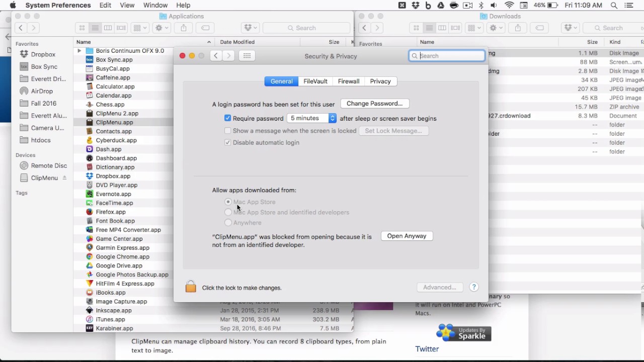Image resolution: width=644 pixels, height=362 pixels.
Task: Sort Applications list by Name column
Action: click(x=144, y=42)
